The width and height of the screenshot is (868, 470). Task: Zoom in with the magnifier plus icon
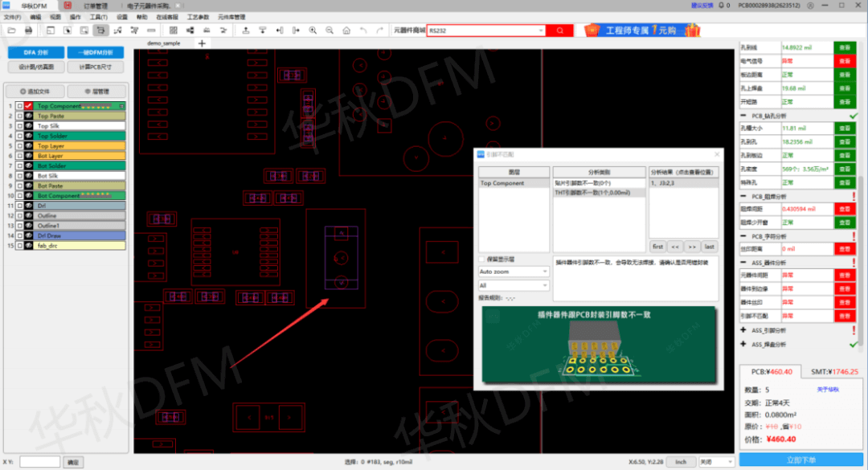[313, 31]
